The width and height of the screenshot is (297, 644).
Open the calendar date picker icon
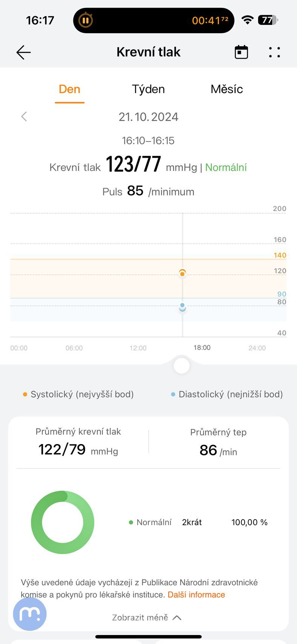241,52
